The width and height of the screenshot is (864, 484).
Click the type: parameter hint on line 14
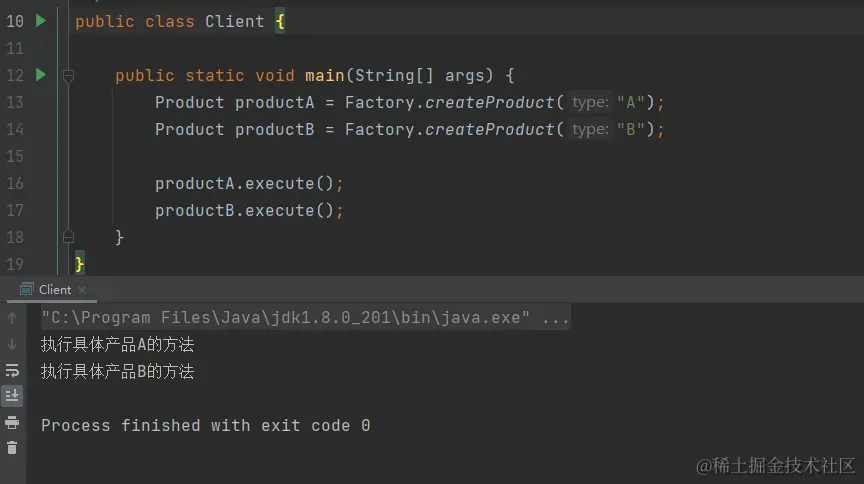[590, 129]
